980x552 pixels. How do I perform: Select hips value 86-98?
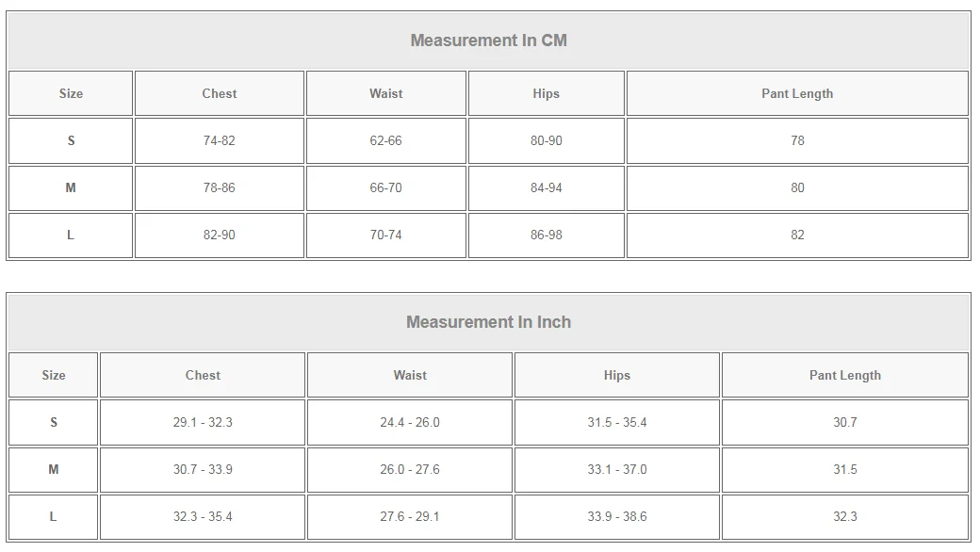(x=547, y=235)
